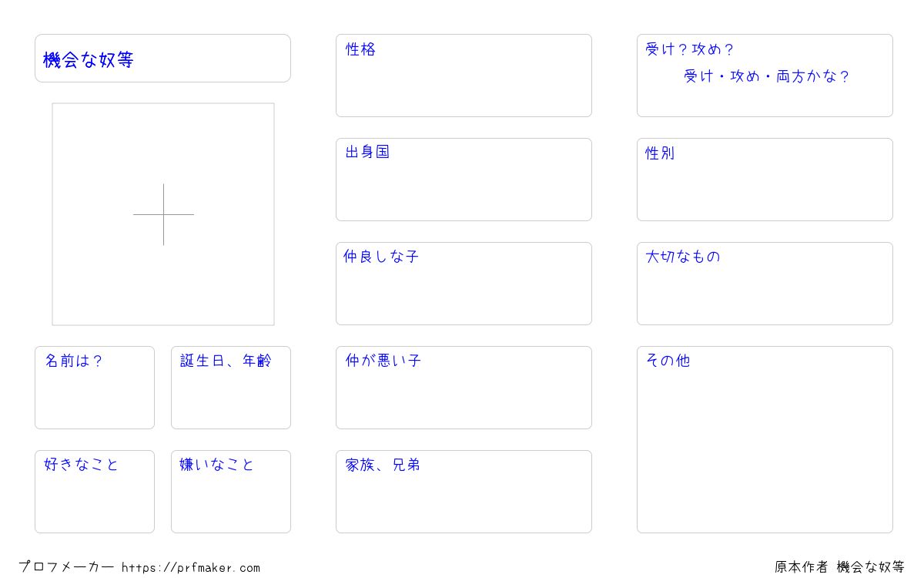Click the プロフメーカー footer text
Viewport: 924px width, 578px height.
click(x=66, y=567)
